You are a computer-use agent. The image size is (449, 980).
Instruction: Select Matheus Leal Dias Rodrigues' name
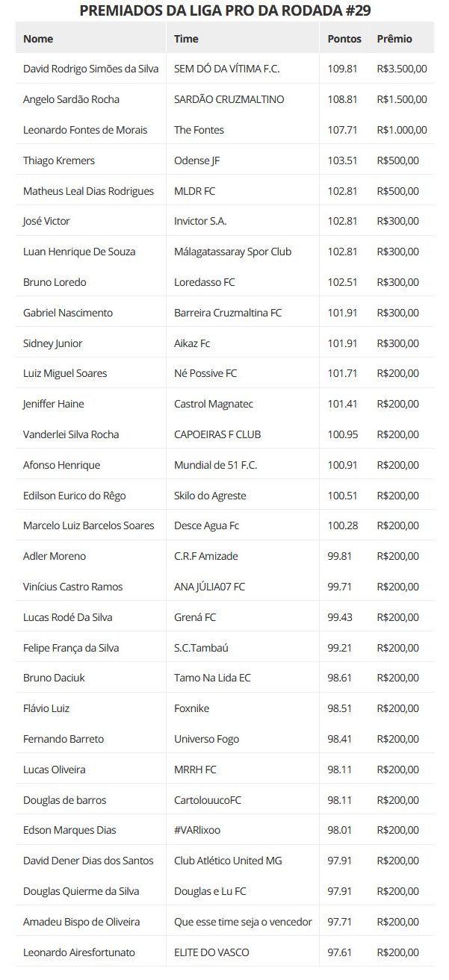pyautogui.click(x=88, y=191)
